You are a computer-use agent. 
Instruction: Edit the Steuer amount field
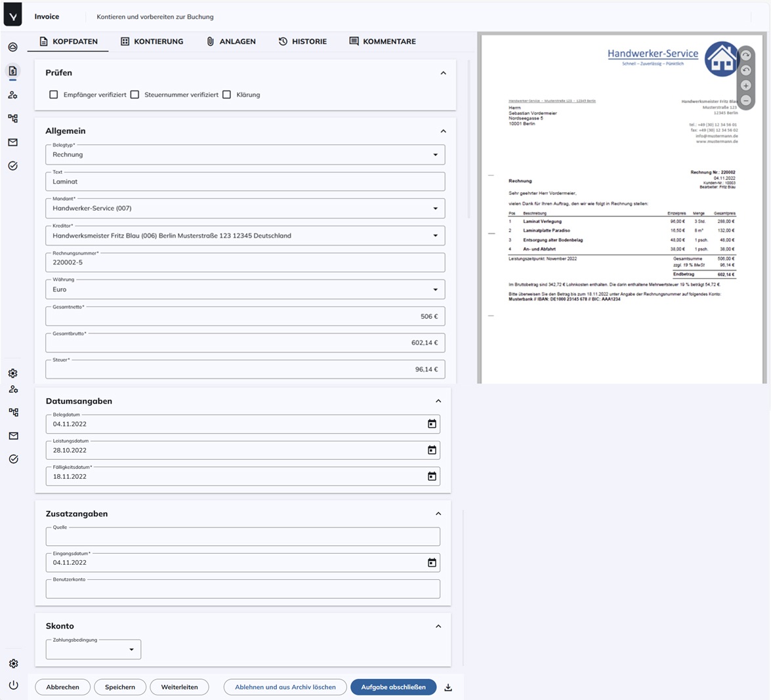pyautogui.click(x=245, y=369)
